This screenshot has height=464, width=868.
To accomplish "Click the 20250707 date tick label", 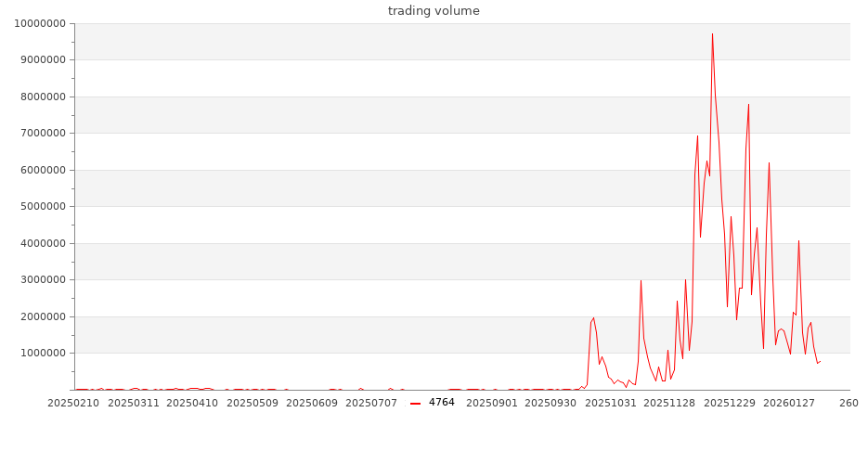I will click(x=371, y=404).
